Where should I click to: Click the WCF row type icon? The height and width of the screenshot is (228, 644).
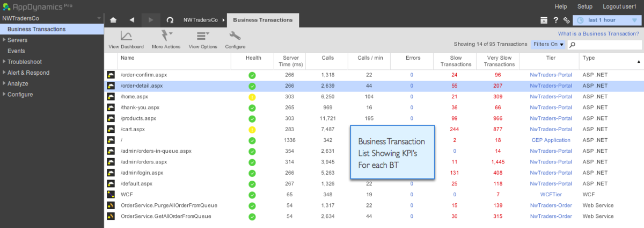(111, 195)
